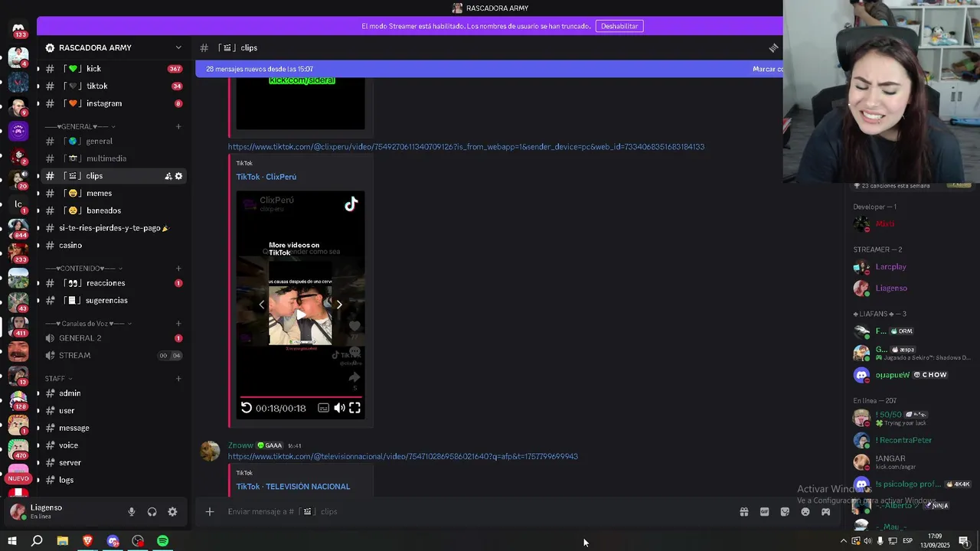The height and width of the screenshot is (551, 980).
Task: Send a gift with the gift icon
Action: click(x=743, y=511)
